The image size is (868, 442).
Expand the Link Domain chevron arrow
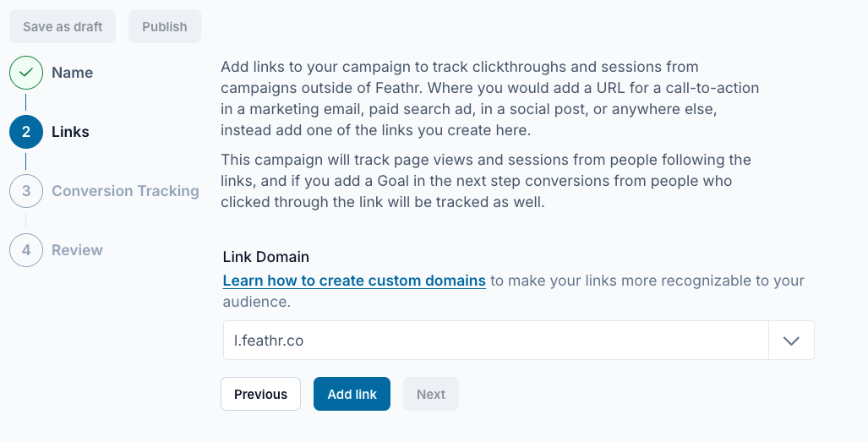pos(792,341)
